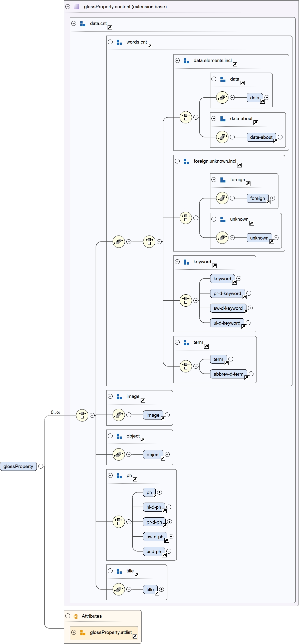This screenshot has height=644, width=306.
Task: Expand the ui-d-keyword element node
Action: click(x=248, y=323)
